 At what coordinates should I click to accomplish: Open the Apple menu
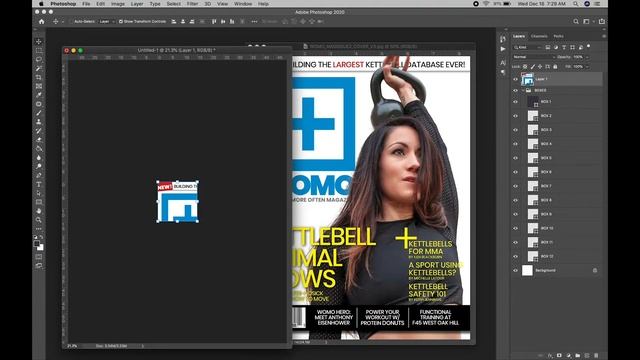[41, 4]
